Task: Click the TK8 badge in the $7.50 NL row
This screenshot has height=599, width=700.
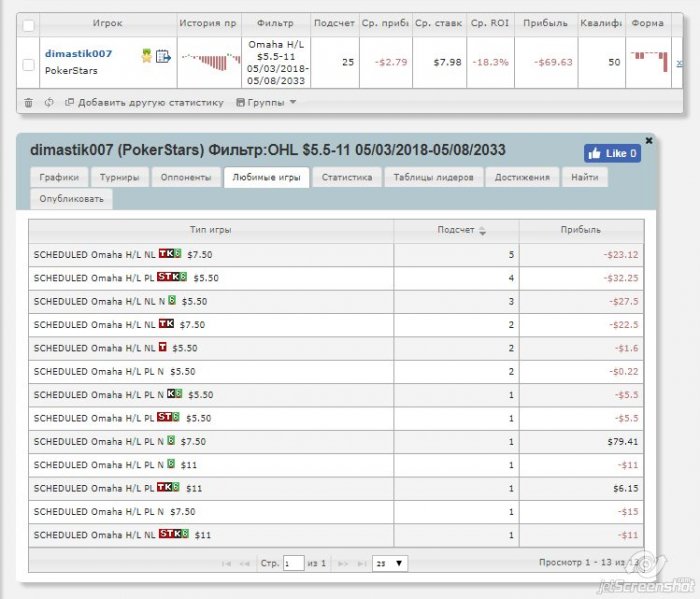Action: (x=170, y=254)
